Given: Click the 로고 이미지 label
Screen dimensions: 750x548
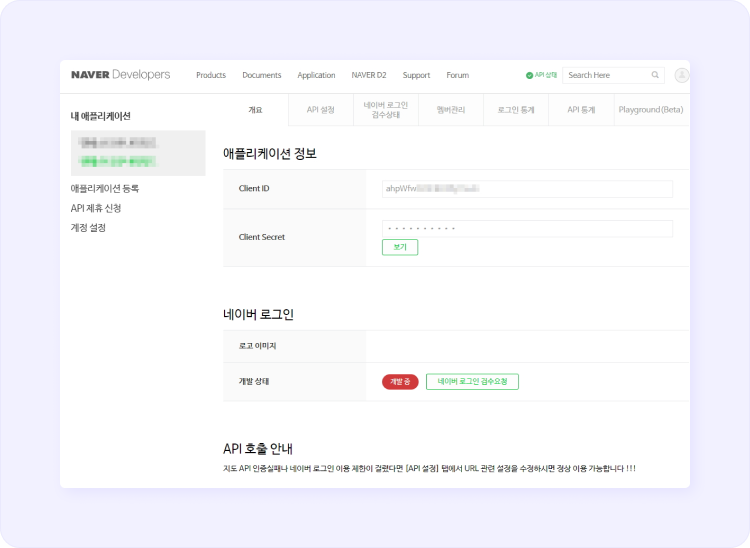Looking at the screenshot, I should (x=257, y=346).
